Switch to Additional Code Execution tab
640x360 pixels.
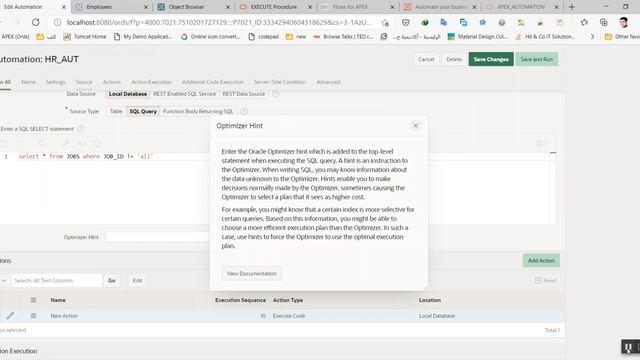212,82
